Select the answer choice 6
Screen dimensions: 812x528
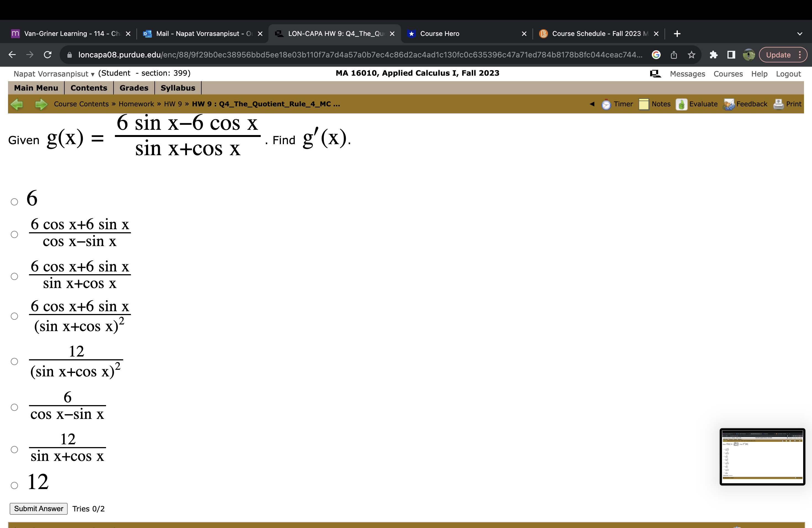tap(14, 202)
